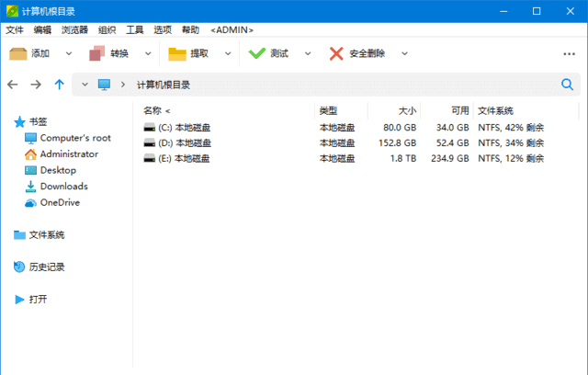The image size is (588, 375).
Task: Click the breadcrumb chevron before 计算机根目录
Action: pyautogui.click(x=122, y=85)
